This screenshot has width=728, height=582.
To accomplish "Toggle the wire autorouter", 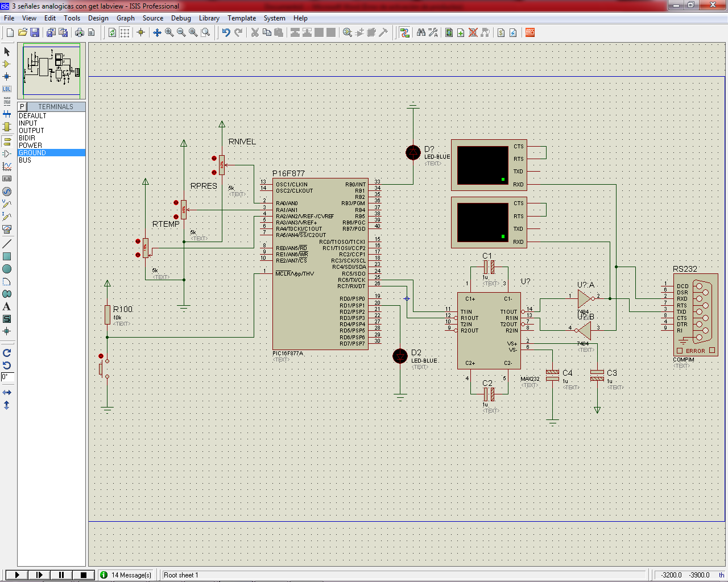I will pyautogui.click(x=404, y=32).
